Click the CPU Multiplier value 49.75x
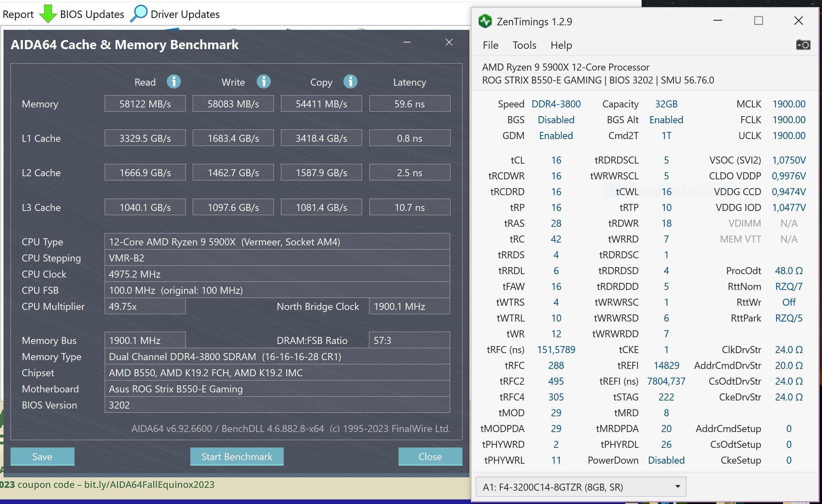 [145, 306]
